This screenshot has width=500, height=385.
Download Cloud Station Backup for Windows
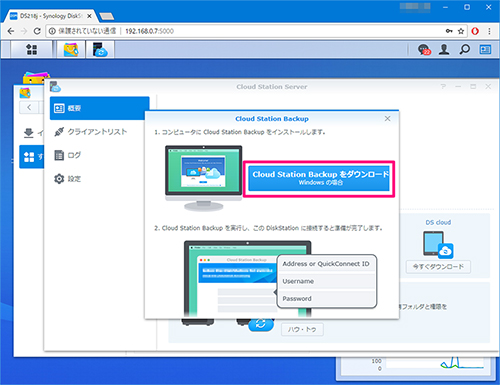[319, 178]
